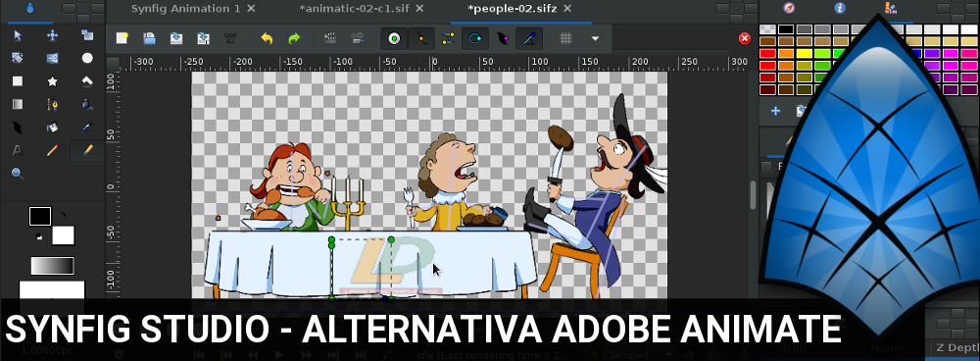Select the Scale tool
This screenshot has height=361, width=980.
click(x=87, y=35)
